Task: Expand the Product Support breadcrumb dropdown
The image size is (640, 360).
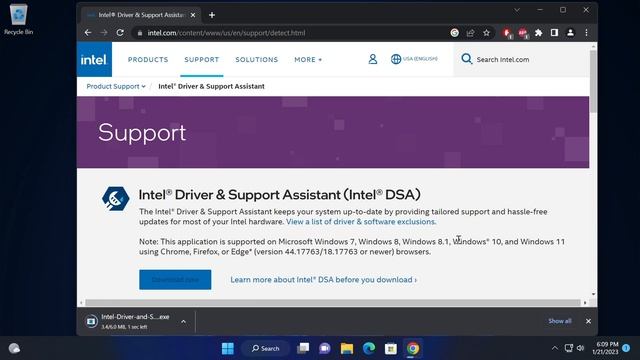Action: (x=116, y=87)
